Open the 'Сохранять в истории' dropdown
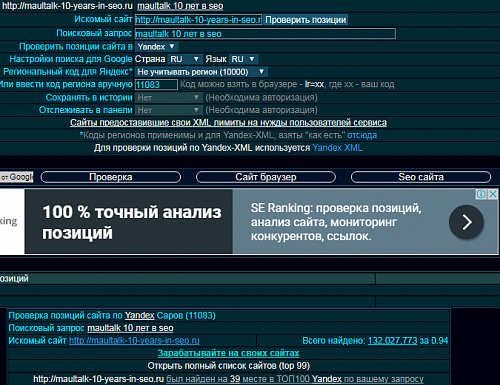Screen dimensions: 500x385 [169, 98]
